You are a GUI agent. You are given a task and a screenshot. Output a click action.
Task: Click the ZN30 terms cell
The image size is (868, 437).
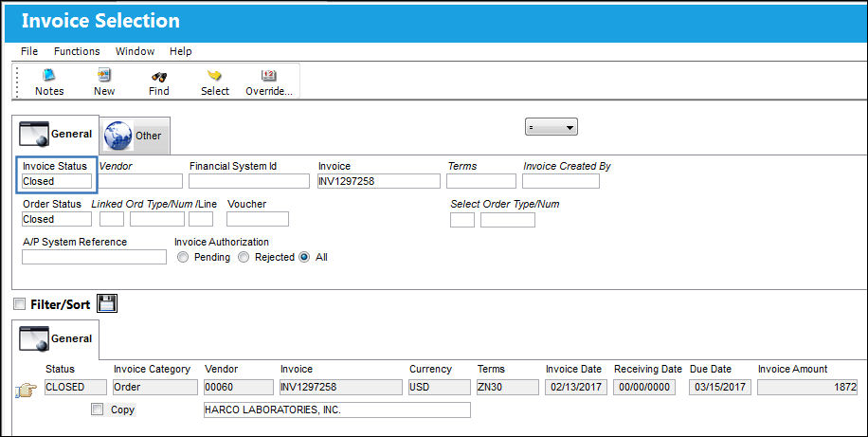tap(508, 387)
